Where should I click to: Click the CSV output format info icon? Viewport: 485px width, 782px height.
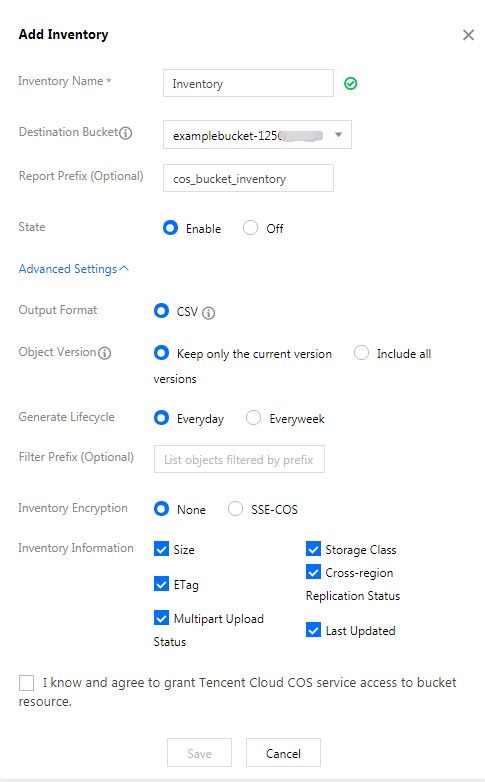[x=209, y=313]
